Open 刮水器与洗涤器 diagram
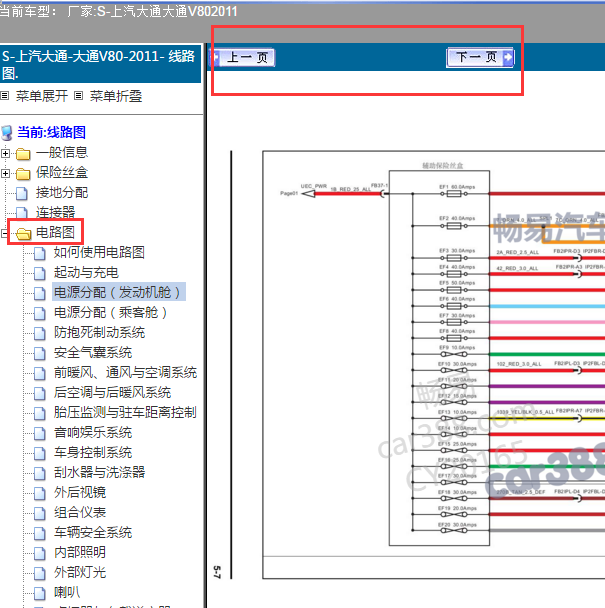Screen dimensions: 605x608 pyautogui.click(x=99, y=472)
